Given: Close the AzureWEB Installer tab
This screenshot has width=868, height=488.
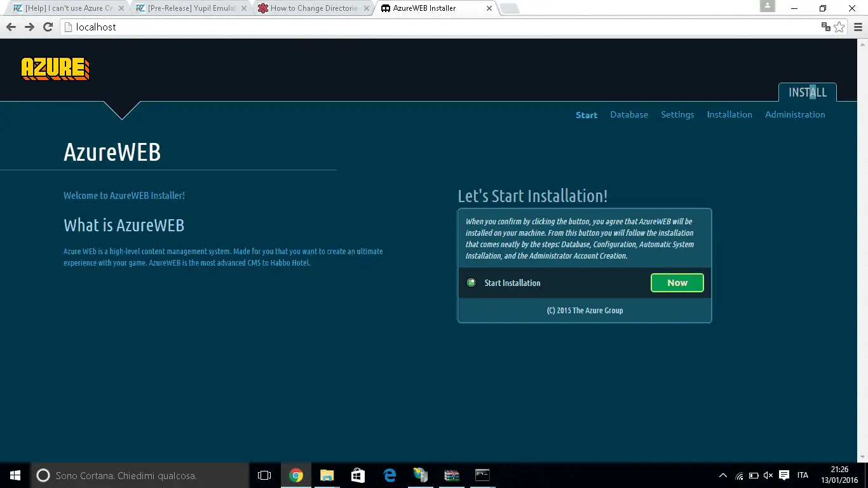Looking at the screenshot, I should tap(489, 8).
